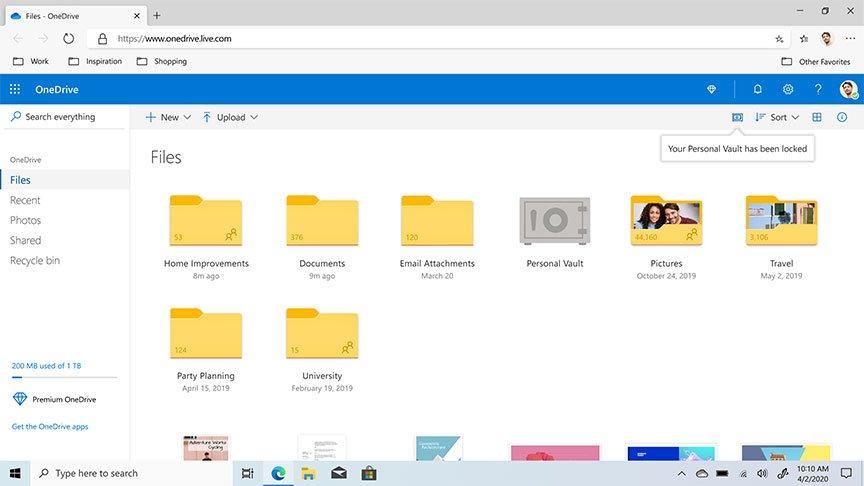The height and width of the screenshot is (486, 864).
Task: Select Files in the sidebar
Action: (65, 180)
